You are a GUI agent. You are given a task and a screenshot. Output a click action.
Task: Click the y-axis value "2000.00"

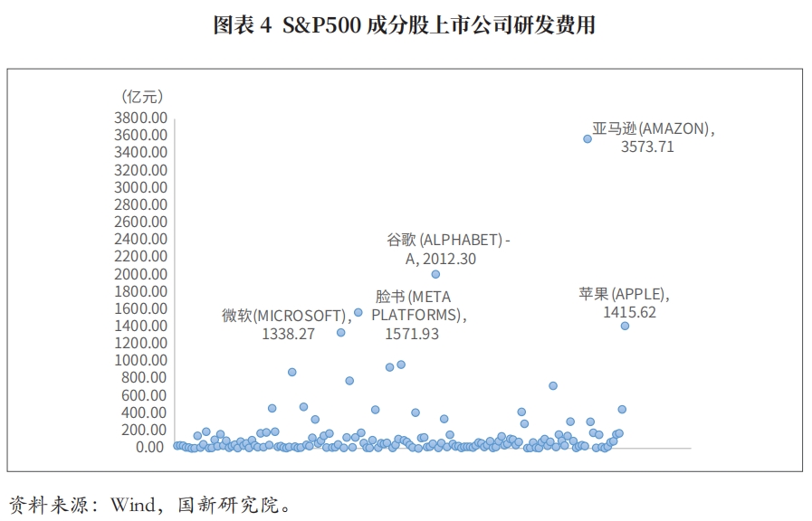point(141,274)
